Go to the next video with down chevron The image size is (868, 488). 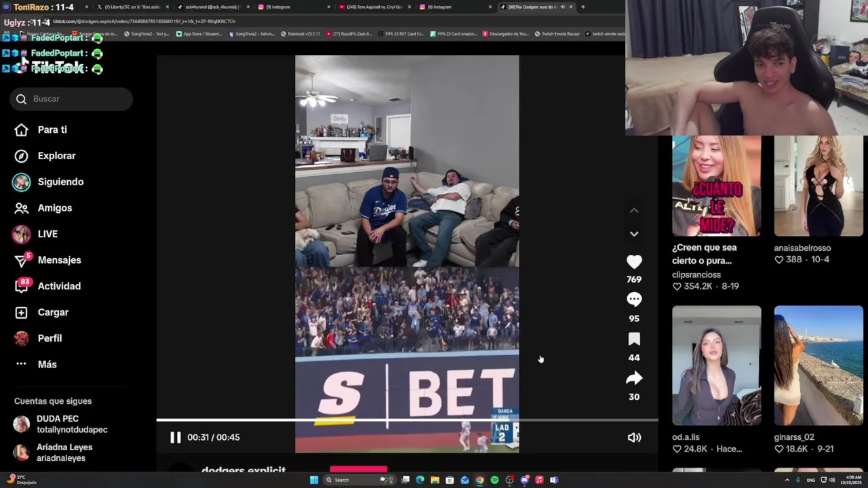(634, 234)
